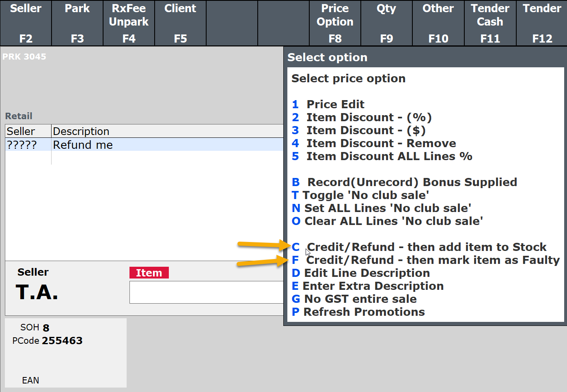Pick Item Discount - ($) option
This screenshot has height=392, width=567.
tap(365, 131)
